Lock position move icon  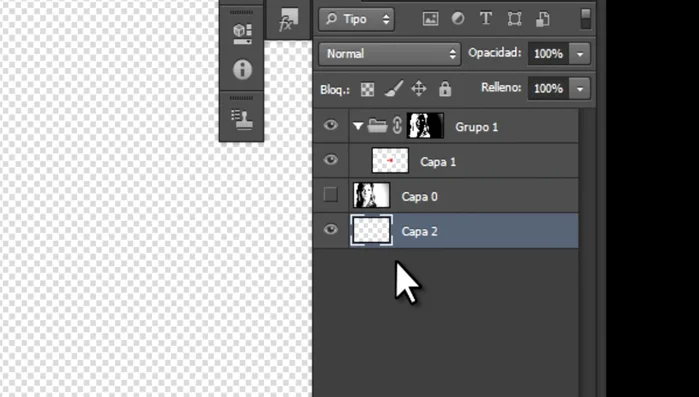[419, 89]
